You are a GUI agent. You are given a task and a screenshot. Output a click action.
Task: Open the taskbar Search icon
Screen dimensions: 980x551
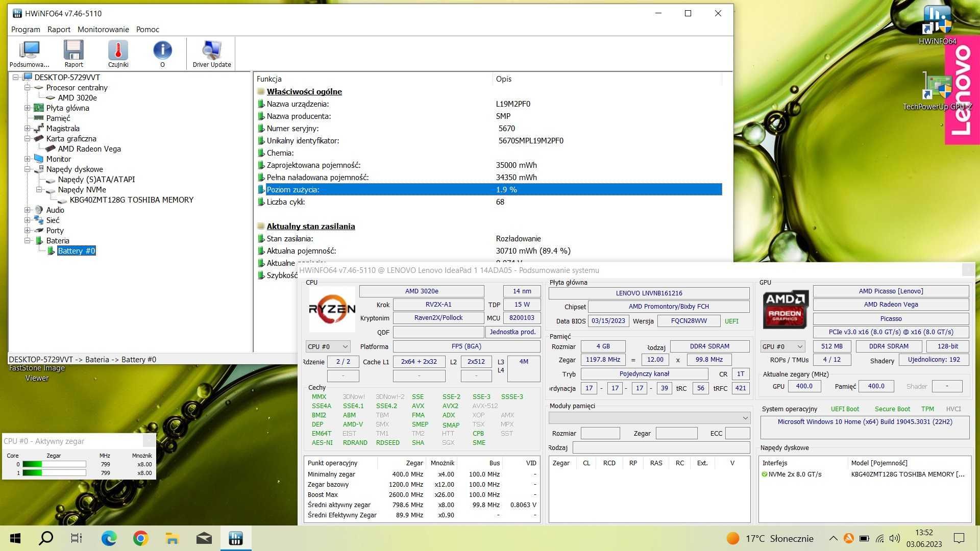(46, 538)
